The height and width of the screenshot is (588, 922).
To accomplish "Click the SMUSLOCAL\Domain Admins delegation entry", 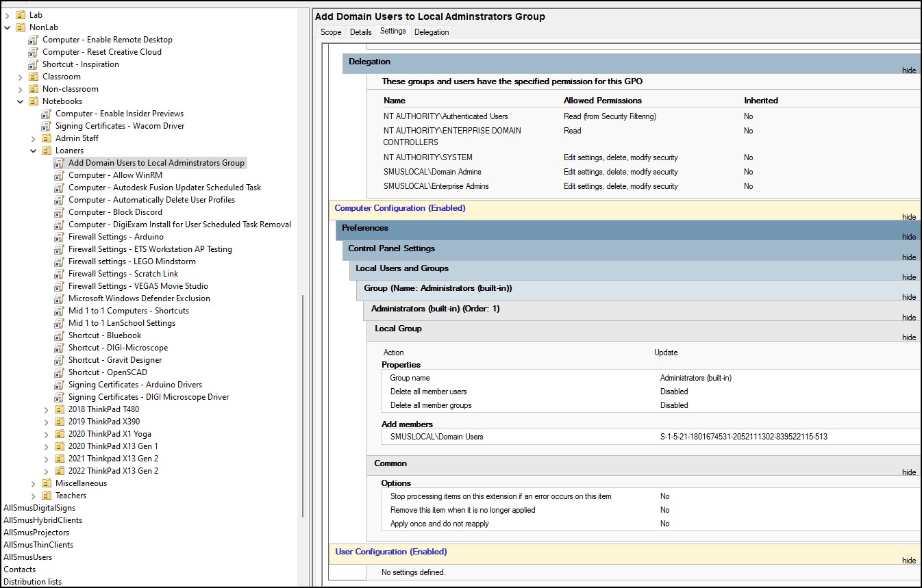I will pyautogui.click(x=432, y=172).
